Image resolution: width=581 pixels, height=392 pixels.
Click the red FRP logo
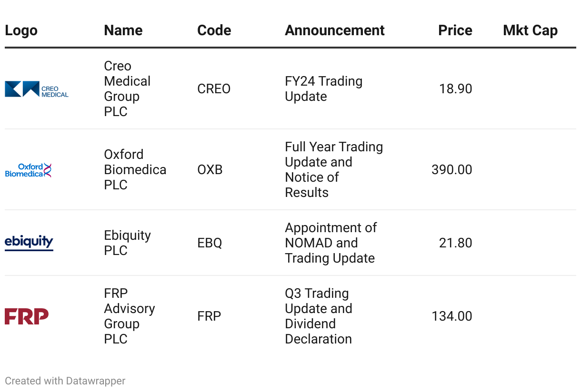[x=27, y=316]
